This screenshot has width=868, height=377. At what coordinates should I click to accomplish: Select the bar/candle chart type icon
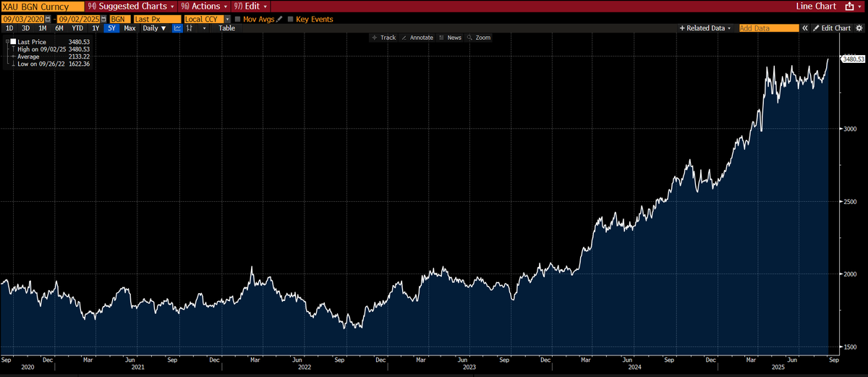click(190, 28)
